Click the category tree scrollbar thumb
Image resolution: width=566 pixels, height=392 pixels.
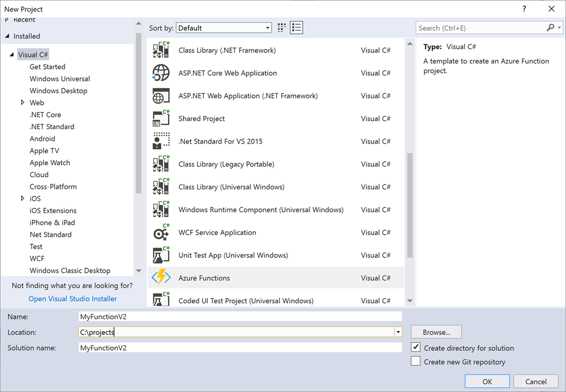139,113
